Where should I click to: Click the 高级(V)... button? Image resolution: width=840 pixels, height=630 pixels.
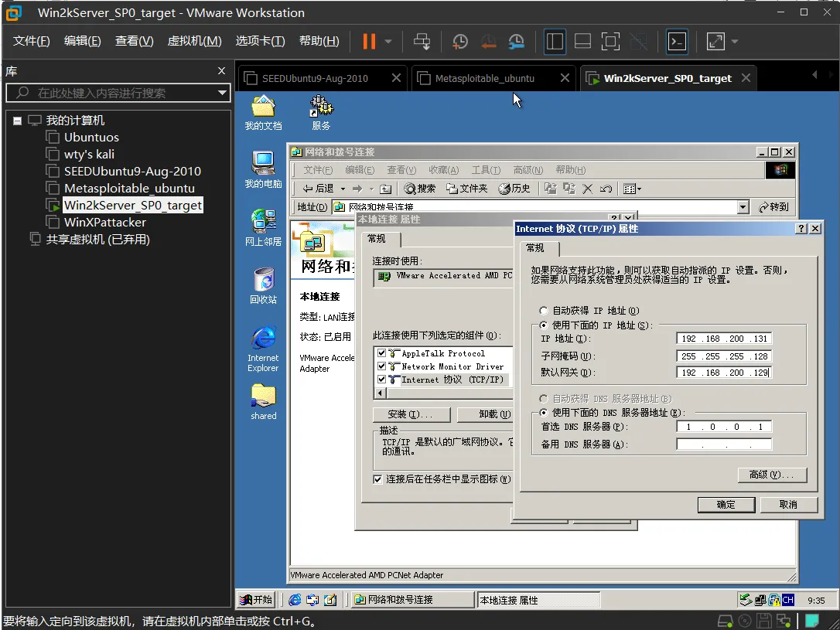coord(772,475)
